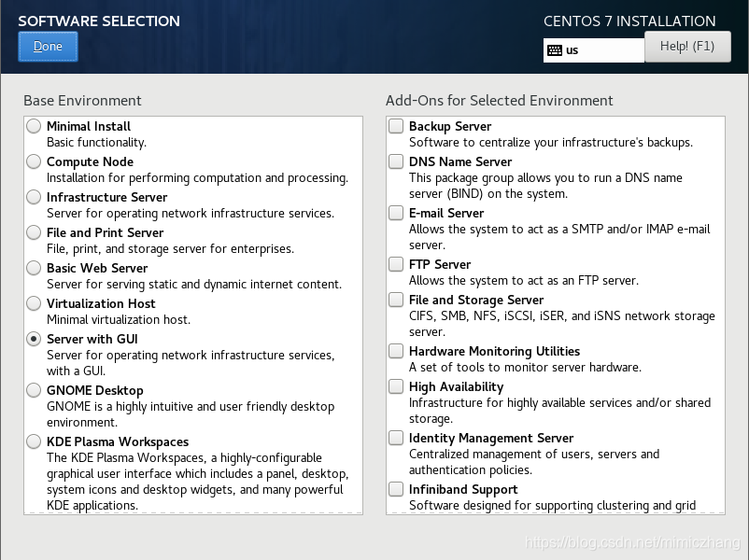749x560 pixels.
Task: Select Server with GUI radio button
Action: (34, 339)
